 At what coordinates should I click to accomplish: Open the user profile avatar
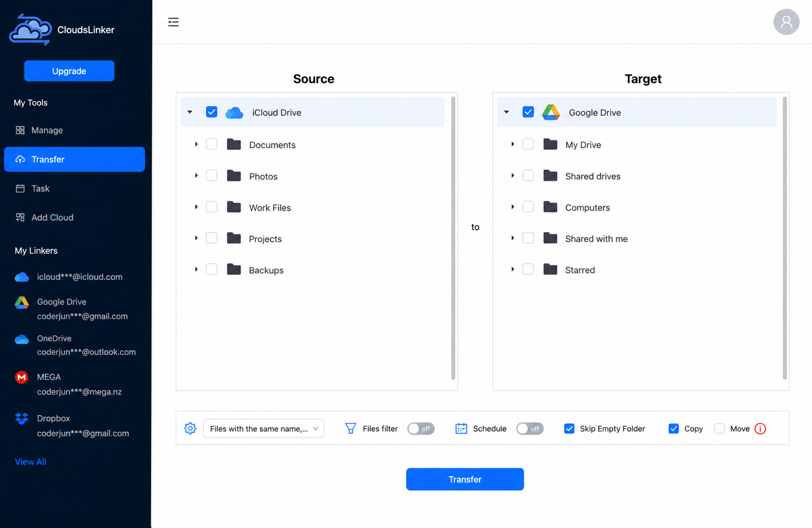point(786,22)
